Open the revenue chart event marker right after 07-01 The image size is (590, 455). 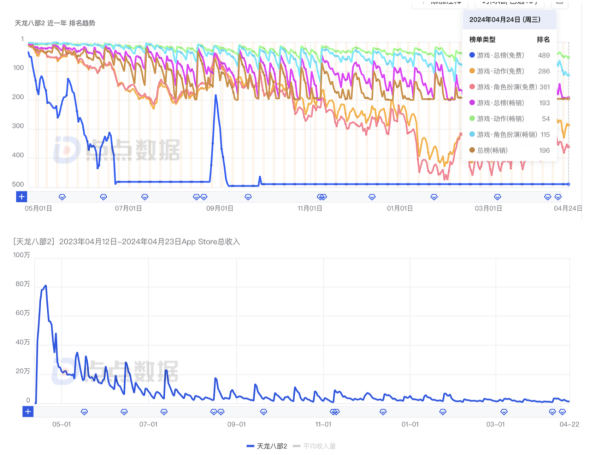coord(164,412)
